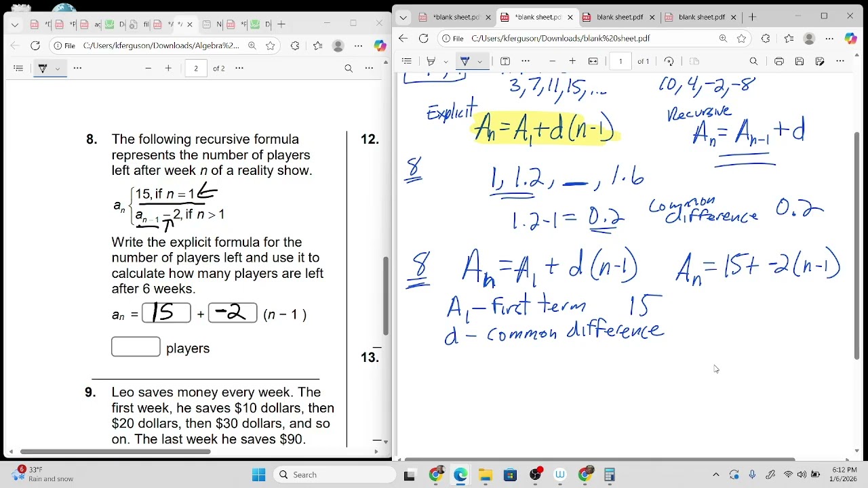
Task: Show hidden system tray icons chevron
Action: click(x=716, y=475)
